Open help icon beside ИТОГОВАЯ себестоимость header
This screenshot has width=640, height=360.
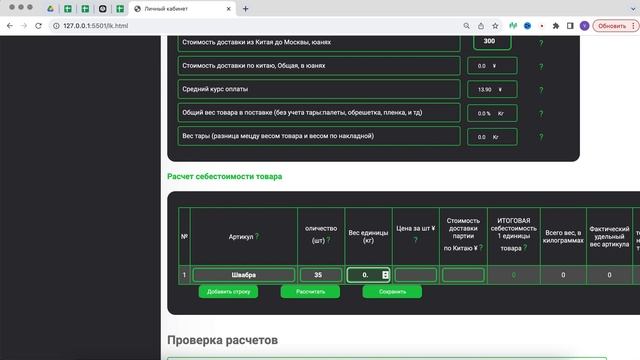tap(525, 247)
